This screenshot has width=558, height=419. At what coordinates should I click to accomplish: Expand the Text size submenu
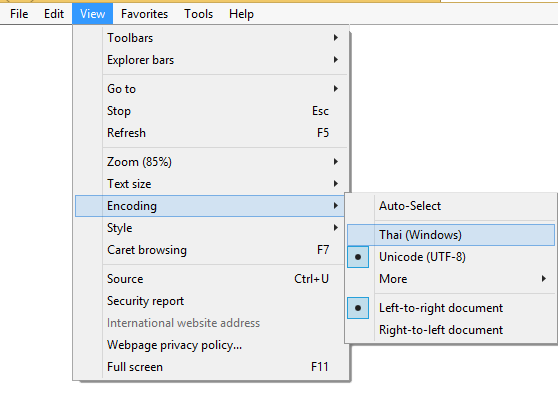coord(210,184)
